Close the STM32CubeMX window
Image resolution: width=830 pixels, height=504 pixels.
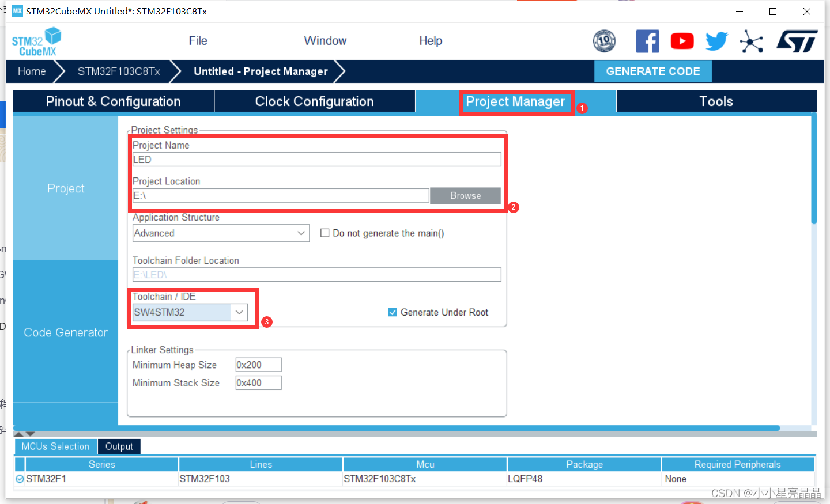point(807,12)
